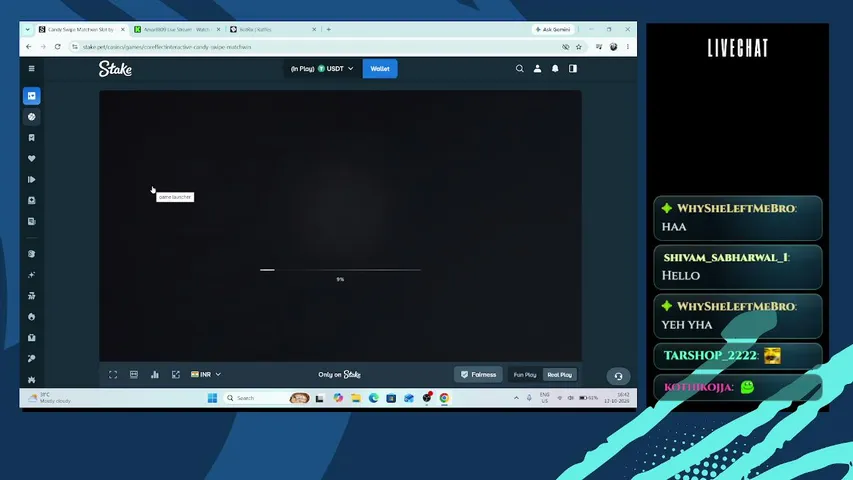The image size is (853, 480).
Task: Open the Windows Start menu
Action: (212, 398)
